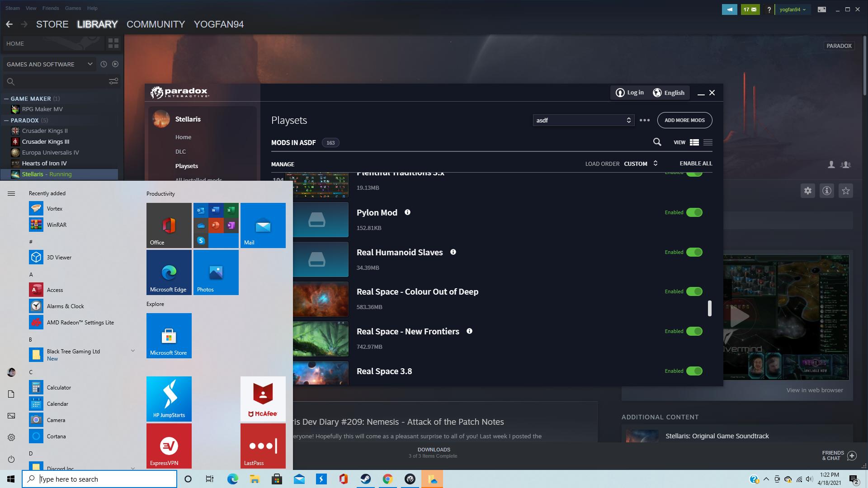
Task: Open Microsoft Edge tile in Start menu
Action: click(169, 272)
